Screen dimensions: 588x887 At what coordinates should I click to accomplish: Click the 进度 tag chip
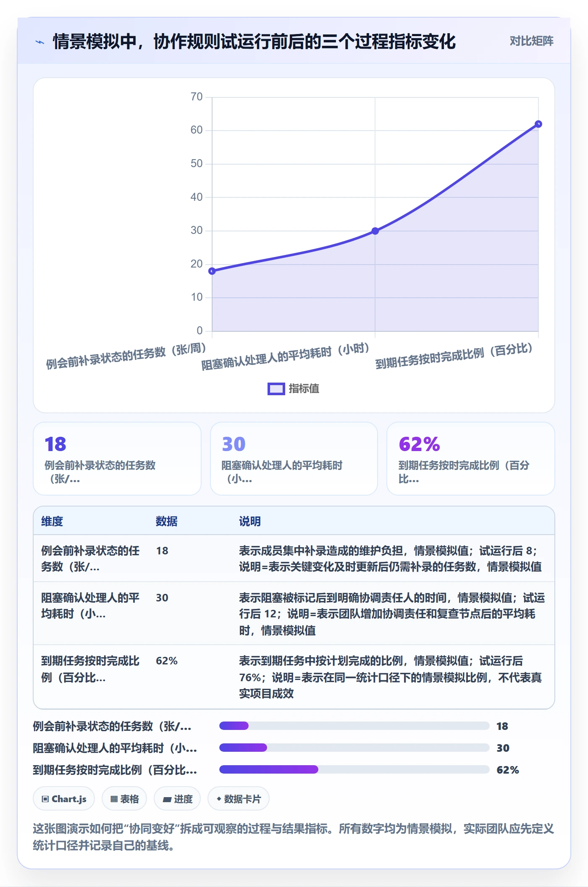click(177, 799)
